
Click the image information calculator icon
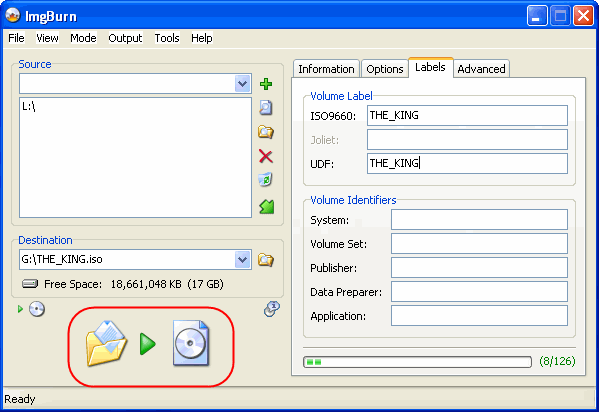coord(272,308)
